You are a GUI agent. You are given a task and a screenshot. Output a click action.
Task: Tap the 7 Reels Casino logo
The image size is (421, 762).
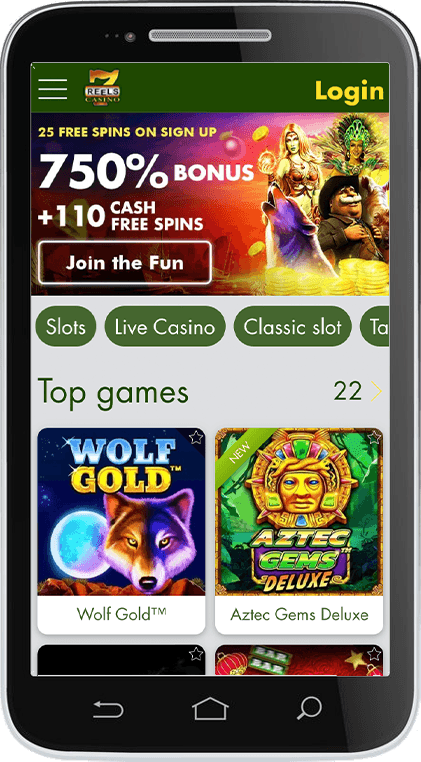coord(103,87)
